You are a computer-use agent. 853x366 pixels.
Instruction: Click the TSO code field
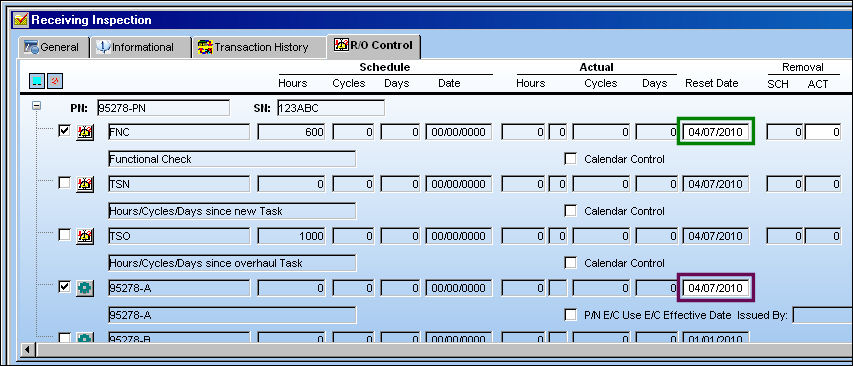(179, 236)
